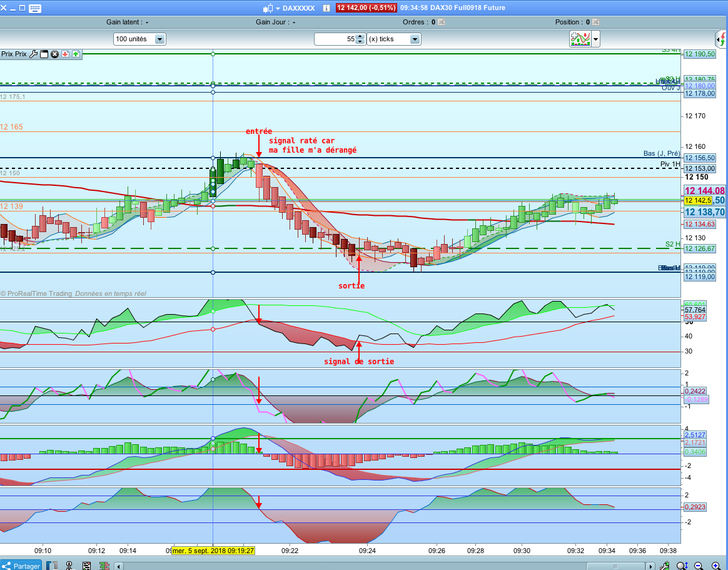Detach Prix panel with window icon
Viewport: 728px width, 570px height.
pos(44,54)
